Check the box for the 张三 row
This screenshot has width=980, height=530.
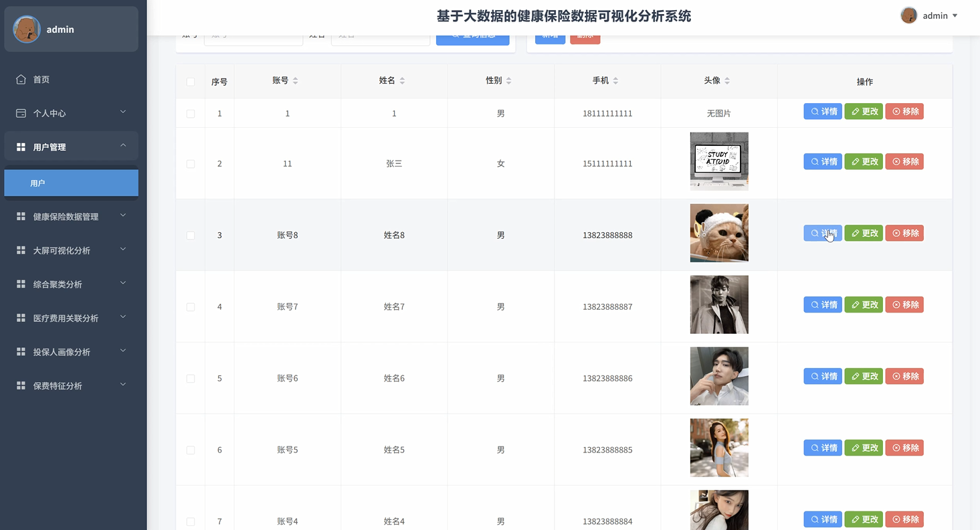(x=191, y=164)
